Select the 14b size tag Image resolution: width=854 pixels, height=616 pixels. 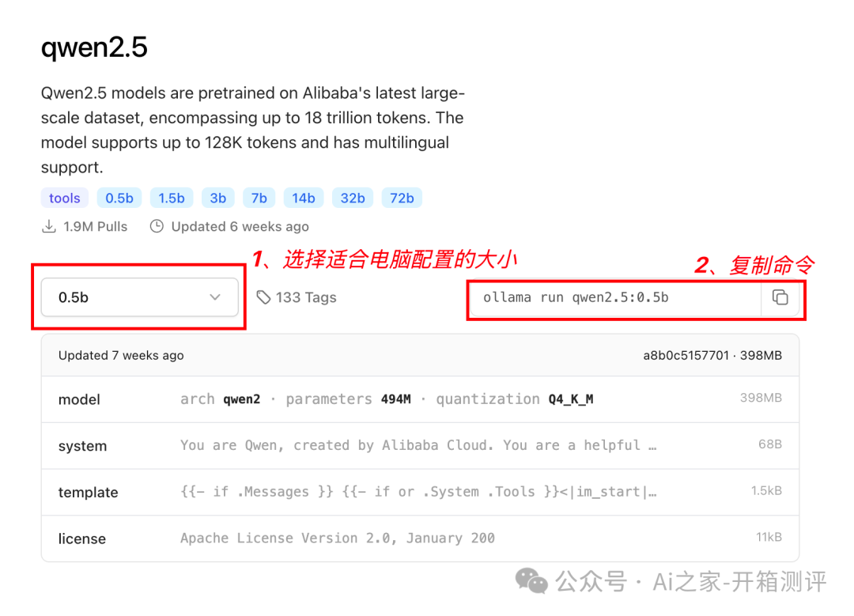point(304,198)
